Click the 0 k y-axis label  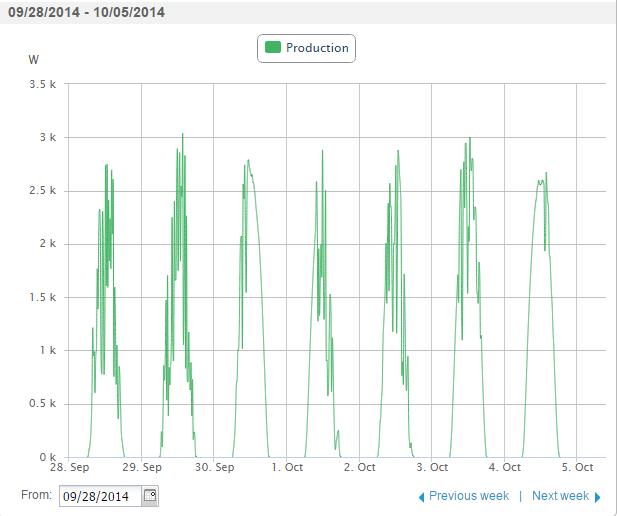pyautogui.click(x=47, y=457)
